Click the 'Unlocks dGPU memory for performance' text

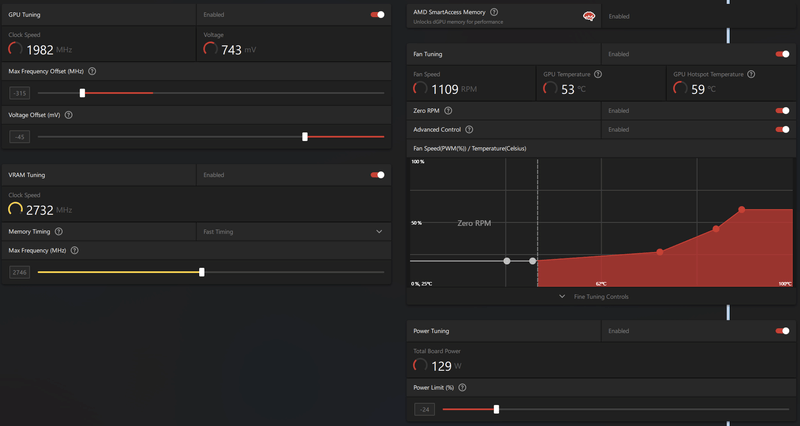coord(458,22)
